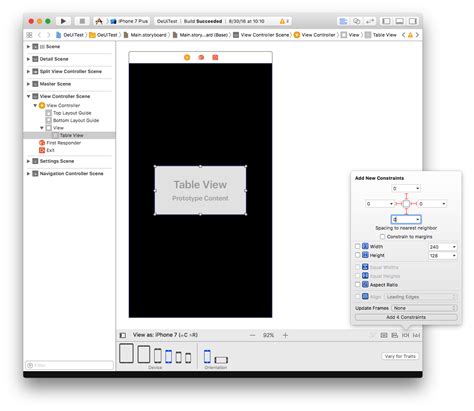The width and height of the screenshot is (474, 411).
Task: Select Table View in outline
Action: coord(69,135)
